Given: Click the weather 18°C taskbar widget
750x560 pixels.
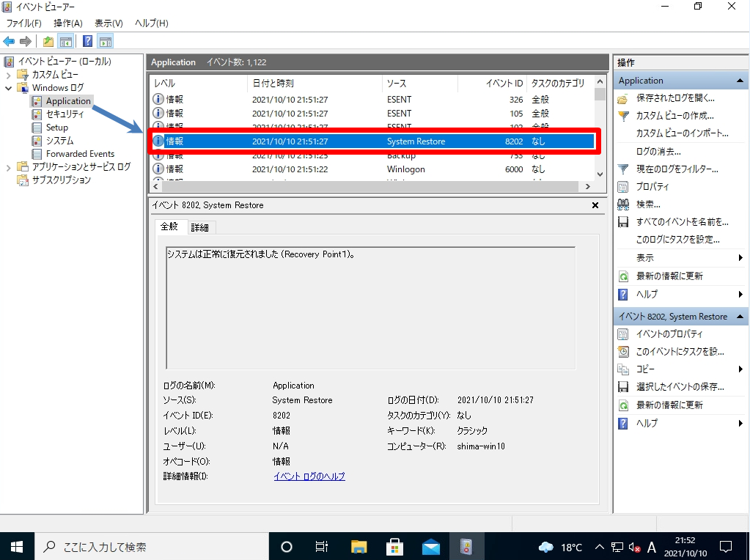Looking at the screenshot, I should 560,547.
